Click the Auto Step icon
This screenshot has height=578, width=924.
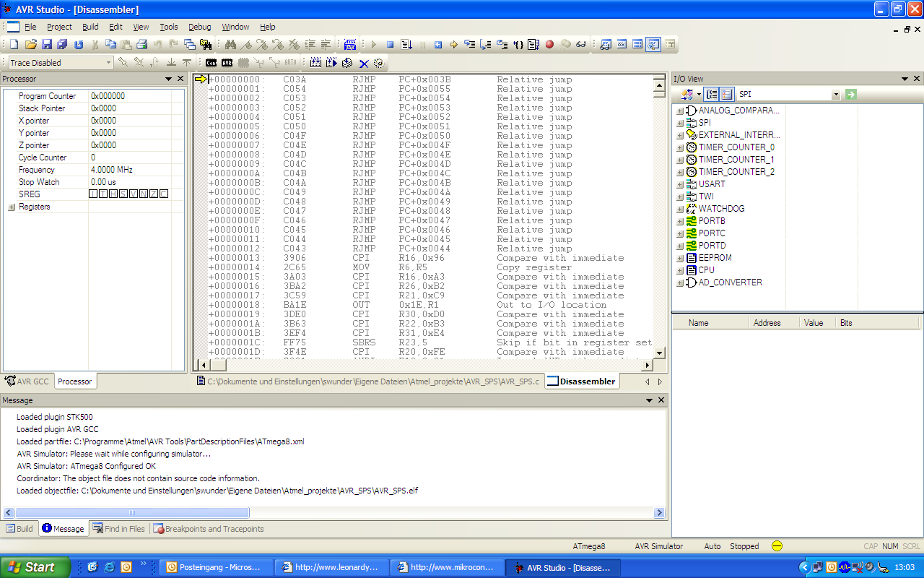click(x=533, y=44)
